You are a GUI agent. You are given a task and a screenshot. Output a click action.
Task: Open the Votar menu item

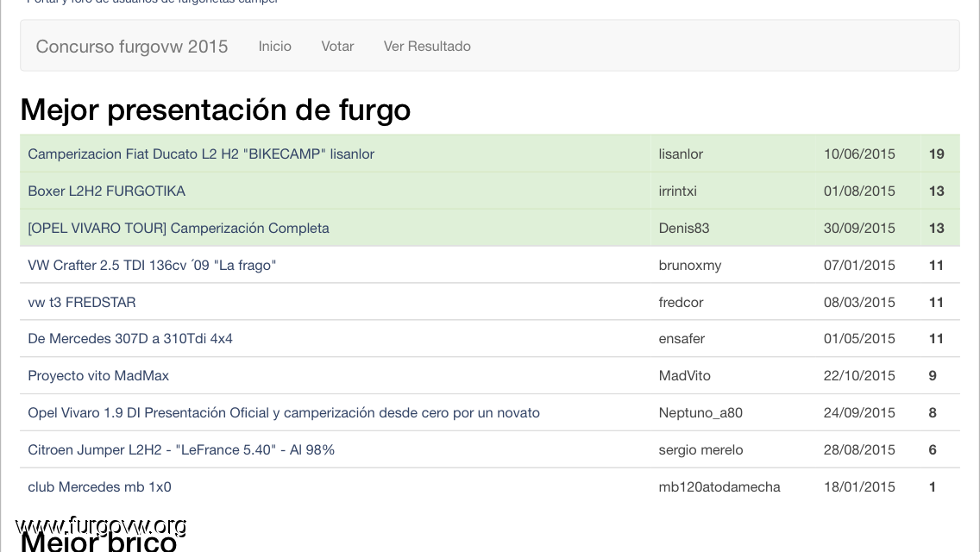coord(337,47)
